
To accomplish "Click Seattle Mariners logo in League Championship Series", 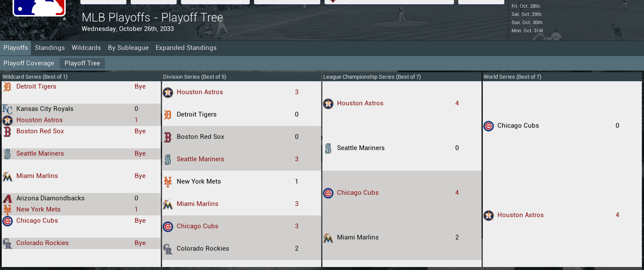I will pyautogui.click(x=328, y=148).
